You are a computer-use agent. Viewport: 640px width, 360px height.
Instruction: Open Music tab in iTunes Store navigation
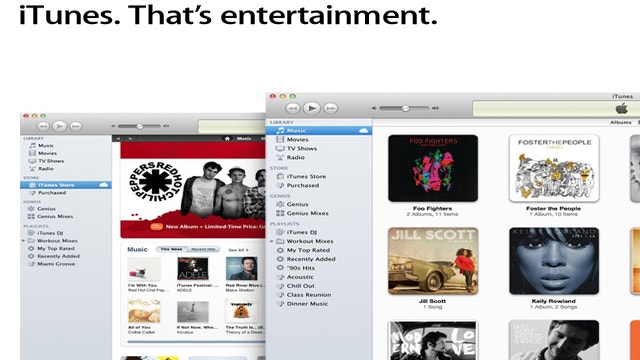tap(244, 139)
